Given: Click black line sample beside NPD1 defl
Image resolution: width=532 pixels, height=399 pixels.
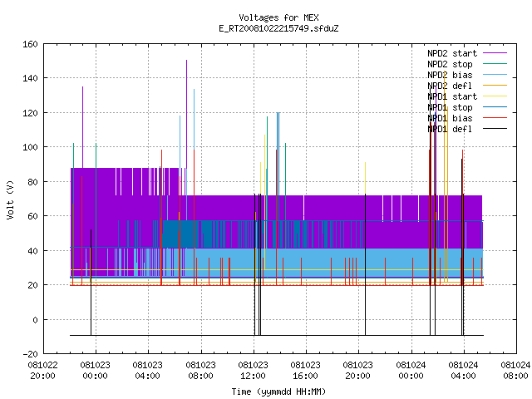Looking at the screenshot, I should pyautogui.click(x=495, y=129).
